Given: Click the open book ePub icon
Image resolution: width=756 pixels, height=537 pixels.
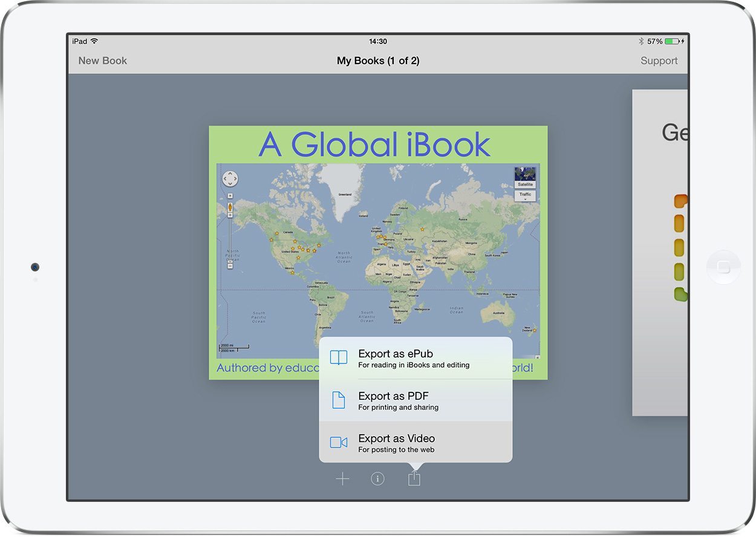Looking at the screenshot, I should pyautogui.click(x=339, y=358).
